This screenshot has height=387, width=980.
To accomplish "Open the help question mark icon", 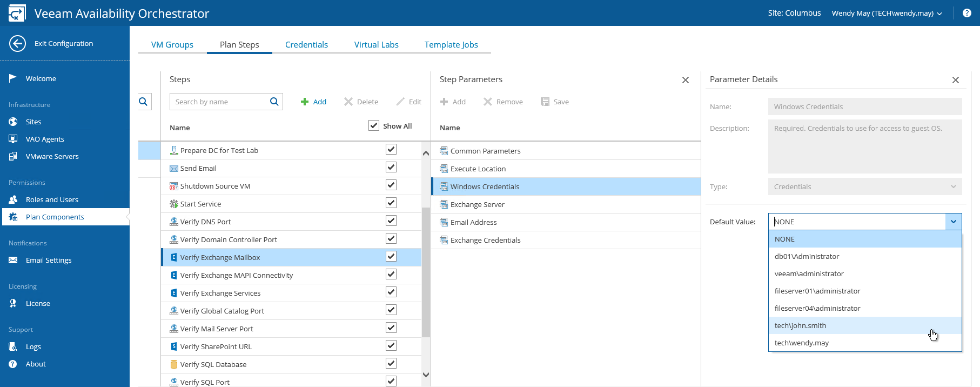I will click(x=967, y=13).
